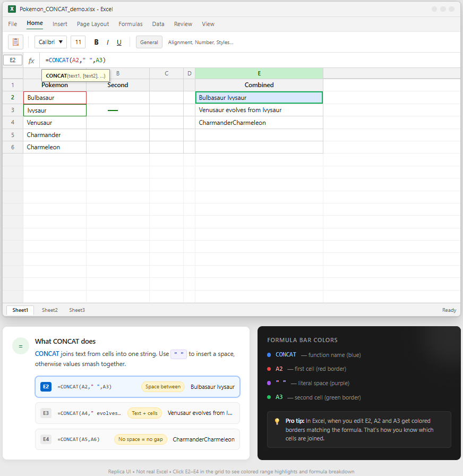The height and width of the screenshot is (476, 463).
Task: Click the select-all corner of the grid
Action: point(13,73)
